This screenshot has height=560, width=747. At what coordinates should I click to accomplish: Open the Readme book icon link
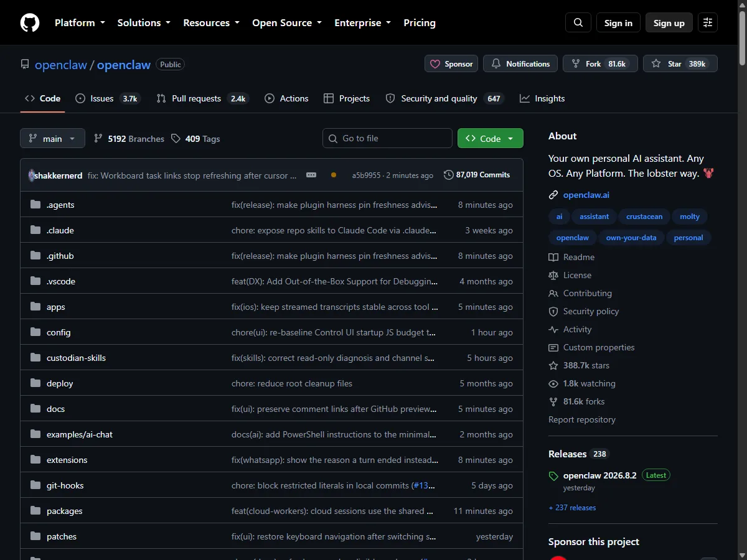pos(571,257)
